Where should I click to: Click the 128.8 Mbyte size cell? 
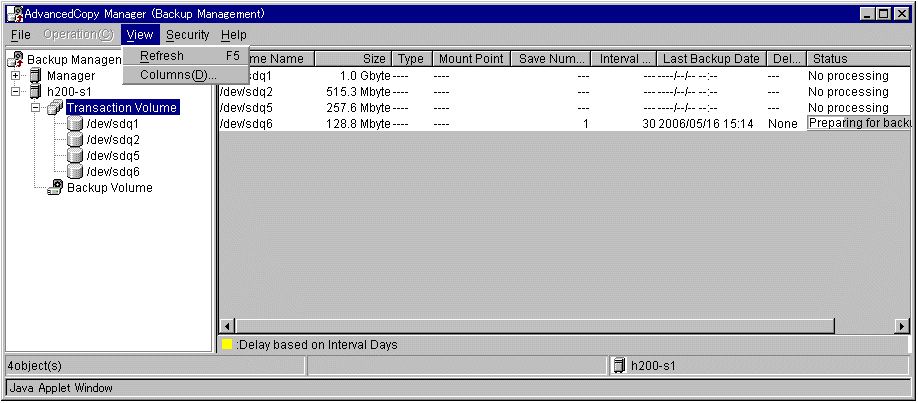358,124
